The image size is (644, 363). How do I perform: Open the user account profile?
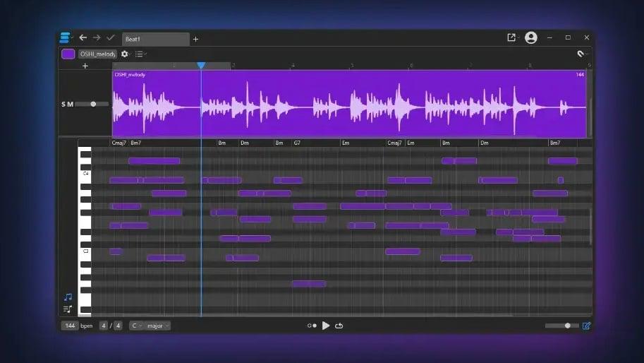[531, 38]
